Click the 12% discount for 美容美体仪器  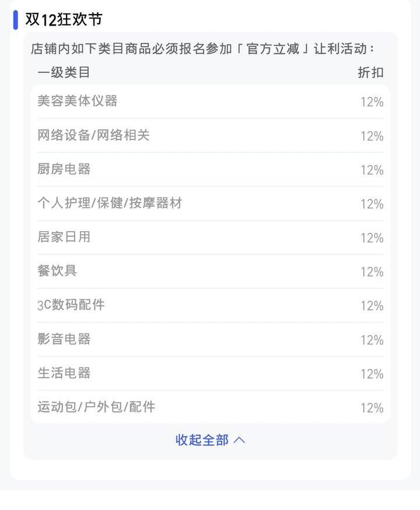tap(372, 102)
